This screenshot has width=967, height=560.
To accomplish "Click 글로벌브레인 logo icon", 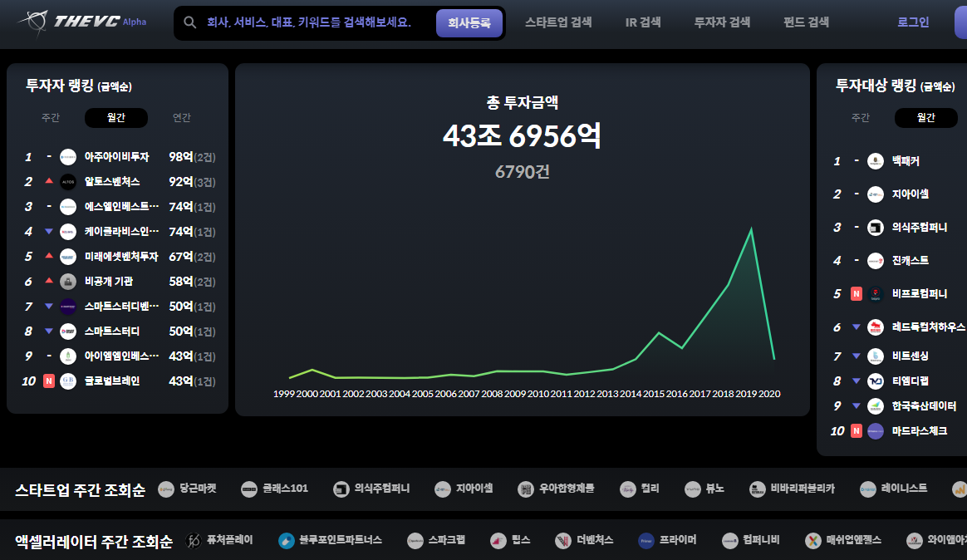I will [68, 381].
